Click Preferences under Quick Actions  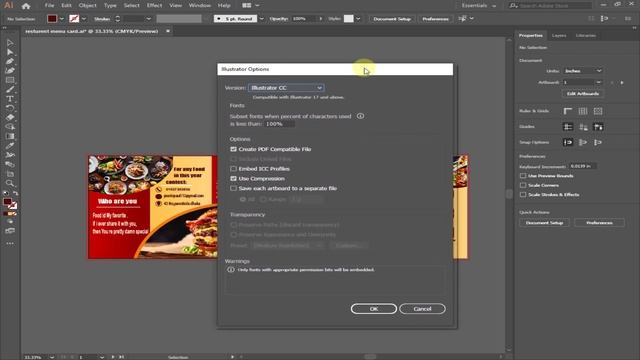[599, 223]
